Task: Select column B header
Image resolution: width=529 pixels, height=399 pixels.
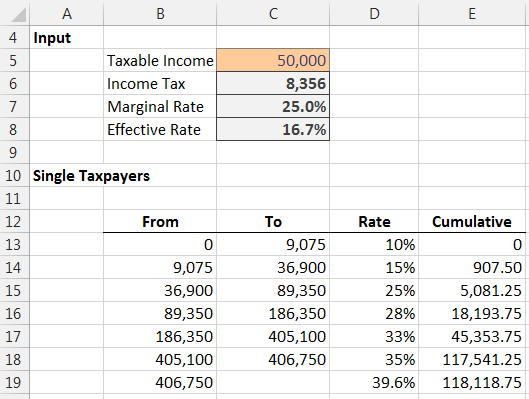Action: [x=160, y=13]
